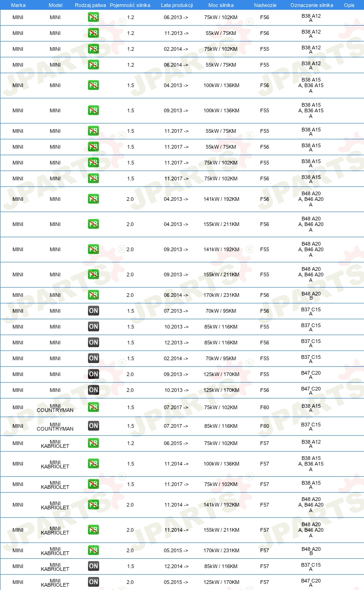Click the Model column header
The image size is (364, 590).
[55, 5]
